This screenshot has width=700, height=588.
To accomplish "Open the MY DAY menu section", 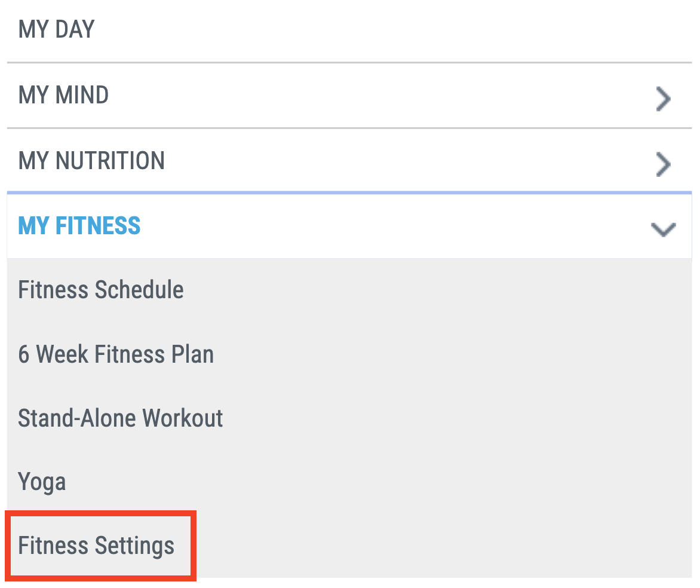I will tap(57, 29).
